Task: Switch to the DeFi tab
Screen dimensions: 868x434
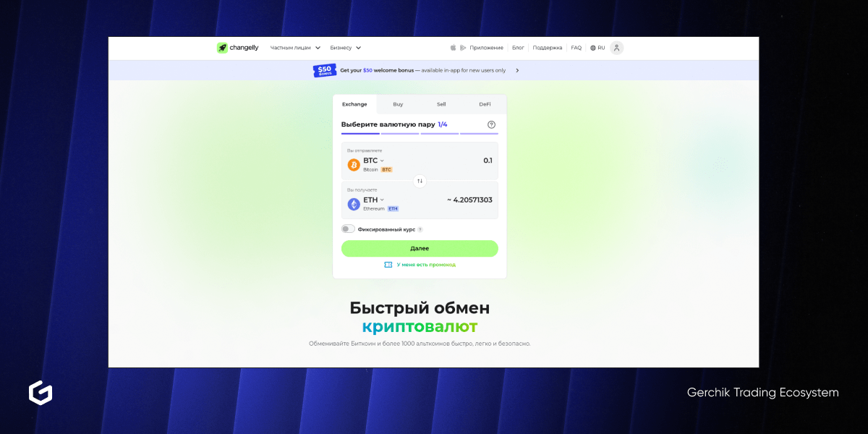Action: (x=485, y=104)
